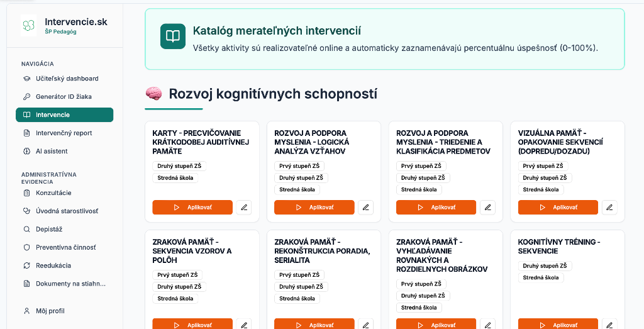Viewport: 644px width, 329px height.
Task: Click the person icon for Môj profil
Action: (x=26, y=311)
